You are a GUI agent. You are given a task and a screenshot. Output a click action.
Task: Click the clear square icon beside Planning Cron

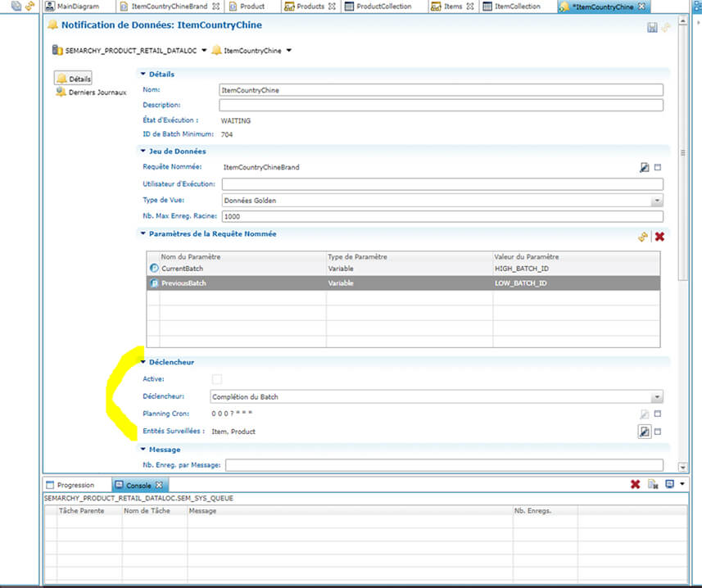point(658,414)
